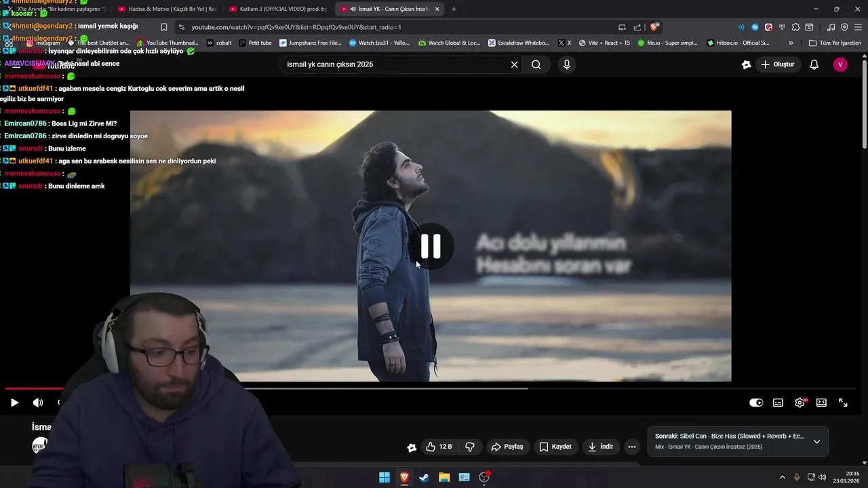Viewport: 868px width, 488px height.
Task: Click the page vertical scrollbar
Action: (x=864, y=105)
